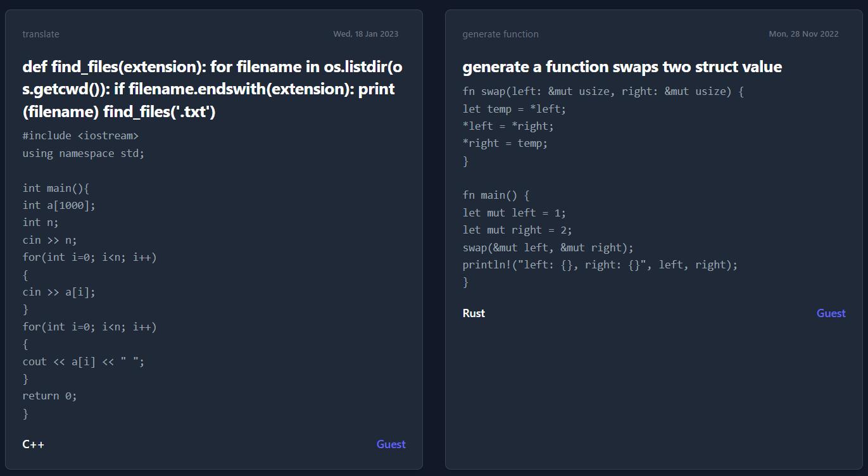The image size is (868, 476).
Task: Click the 'return 0;' code line
Action: (49, 396)
